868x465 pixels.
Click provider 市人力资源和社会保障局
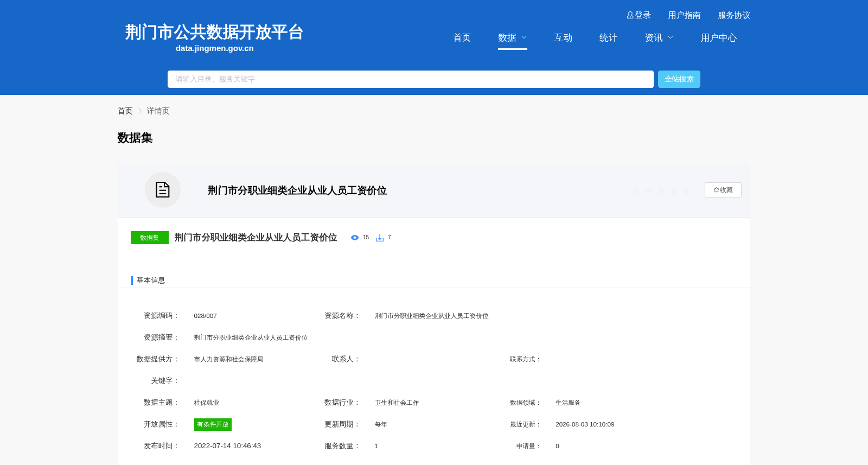pos(228,359)
